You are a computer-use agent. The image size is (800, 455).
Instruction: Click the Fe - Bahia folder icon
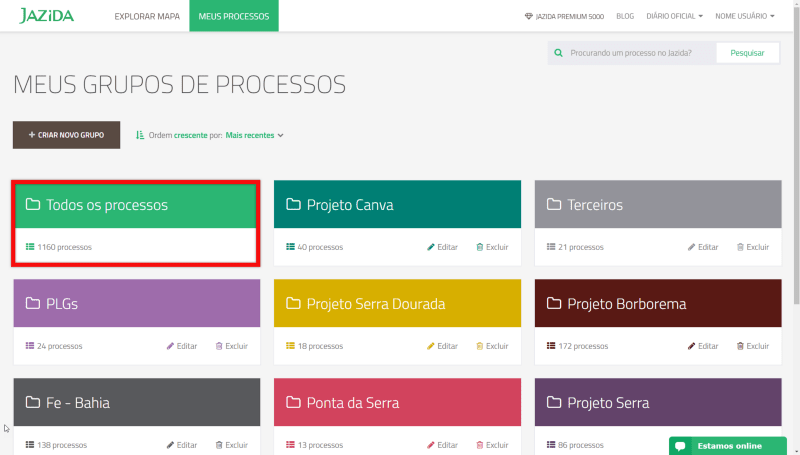(33, 402)
